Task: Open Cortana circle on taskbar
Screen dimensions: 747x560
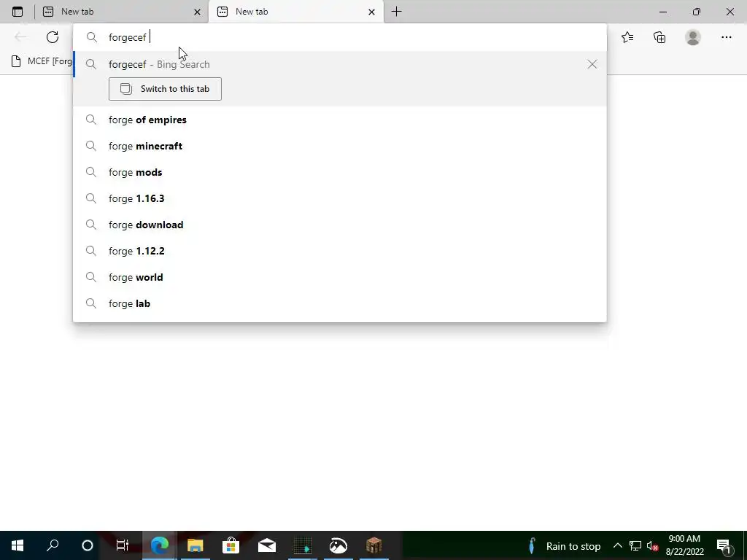Action: [88, 545]
